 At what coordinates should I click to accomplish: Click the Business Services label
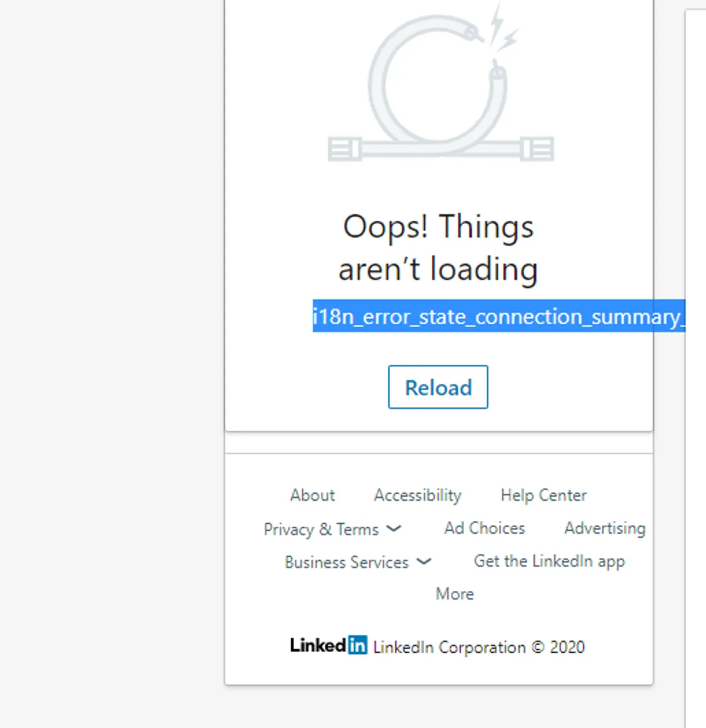[347, 562]
